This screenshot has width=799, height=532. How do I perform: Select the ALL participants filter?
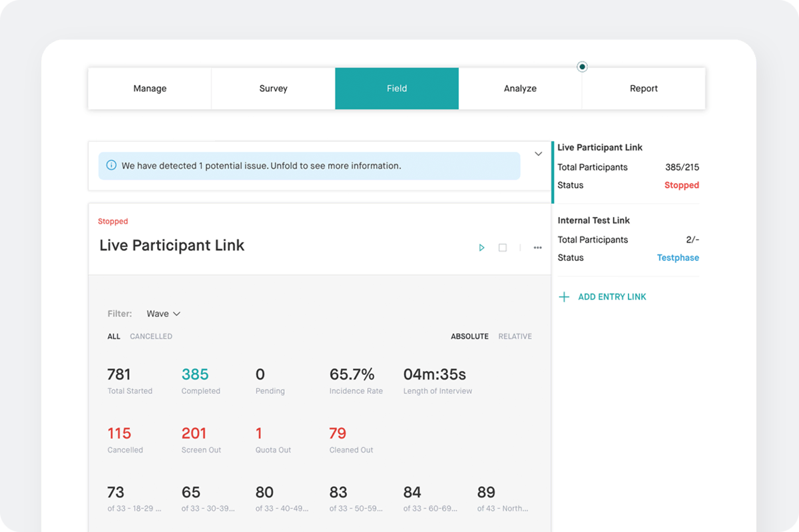coord(113,336)
